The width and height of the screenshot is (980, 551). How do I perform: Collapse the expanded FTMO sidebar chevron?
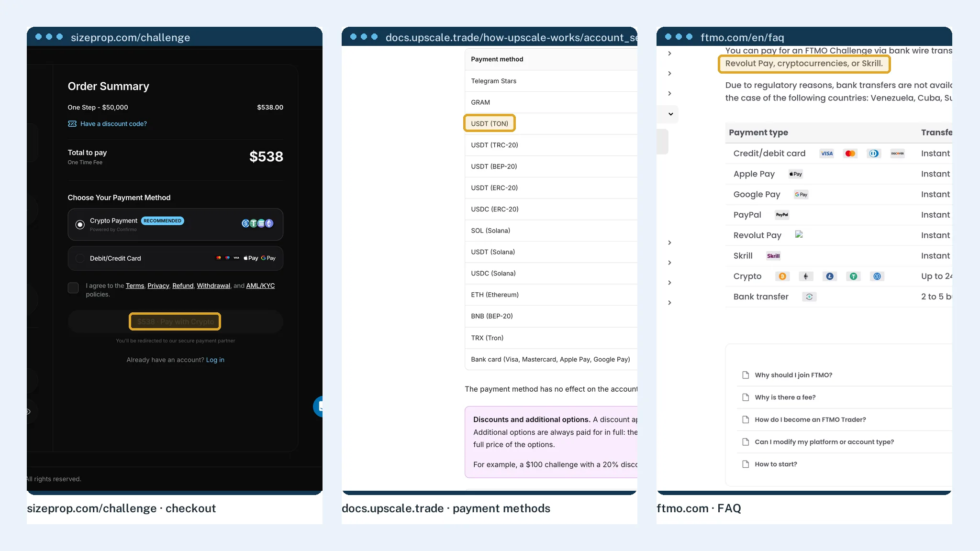[x=670, y=114]
